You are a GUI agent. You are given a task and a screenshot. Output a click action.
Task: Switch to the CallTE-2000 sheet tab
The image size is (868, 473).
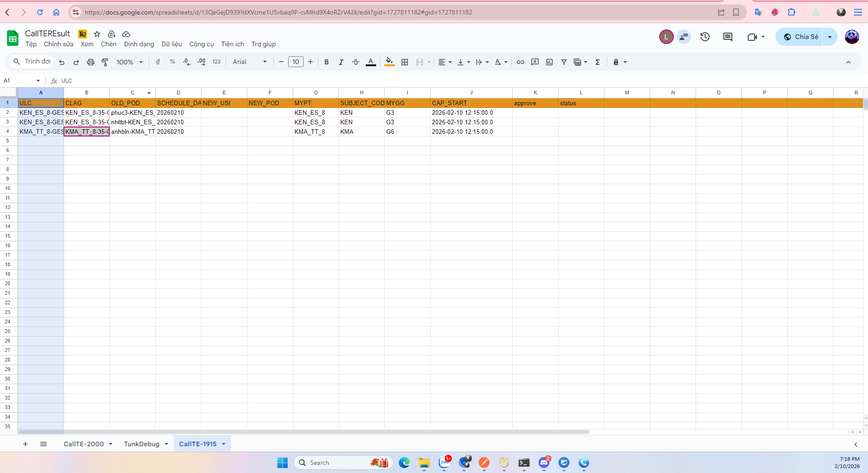pos(83,444)
